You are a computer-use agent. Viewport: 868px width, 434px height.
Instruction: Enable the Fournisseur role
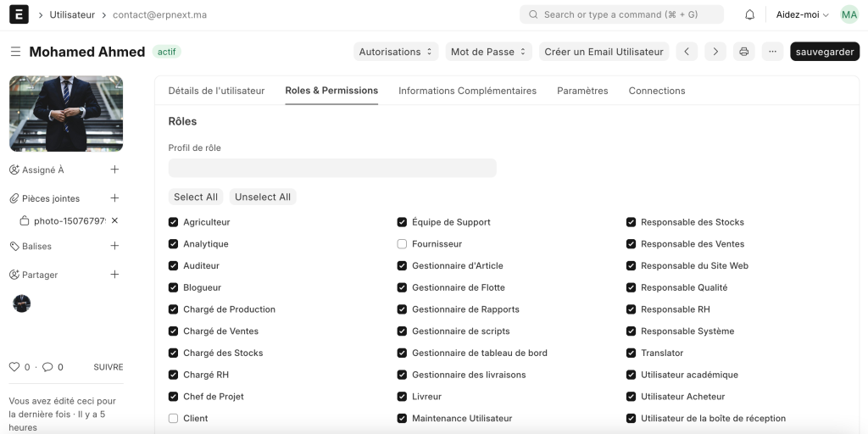(402, 244)
